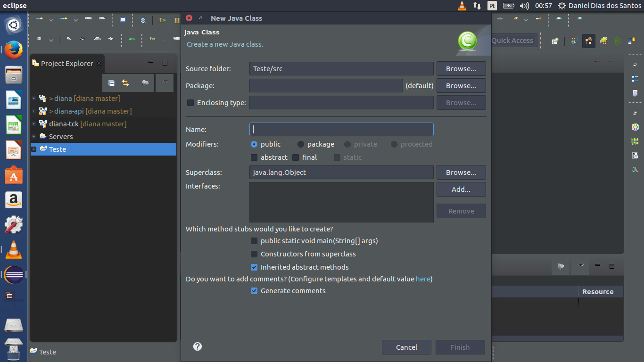Click the Spring leaf perspective icon
The height and width of the screenshot is (362, 644).
pos(603,41)
